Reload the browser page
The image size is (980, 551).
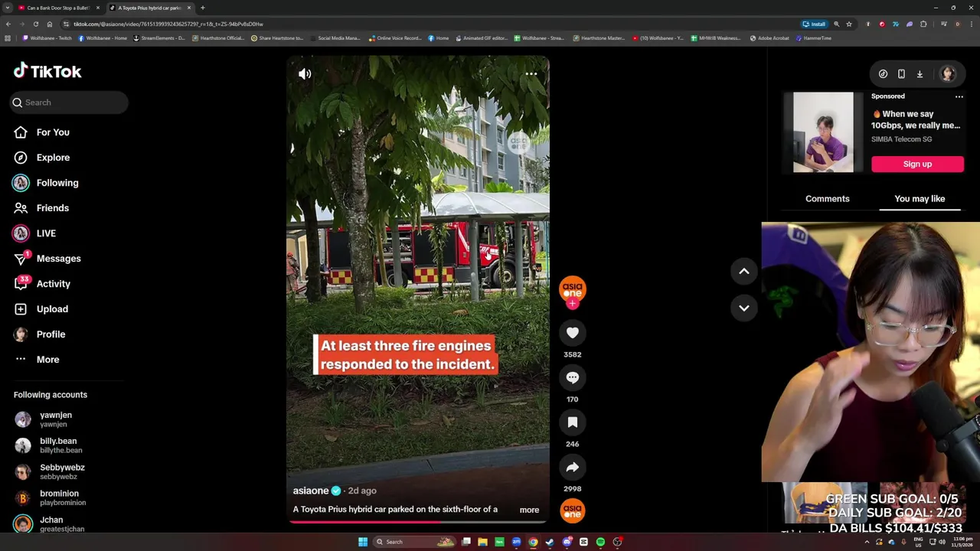(x=35, y=24)
